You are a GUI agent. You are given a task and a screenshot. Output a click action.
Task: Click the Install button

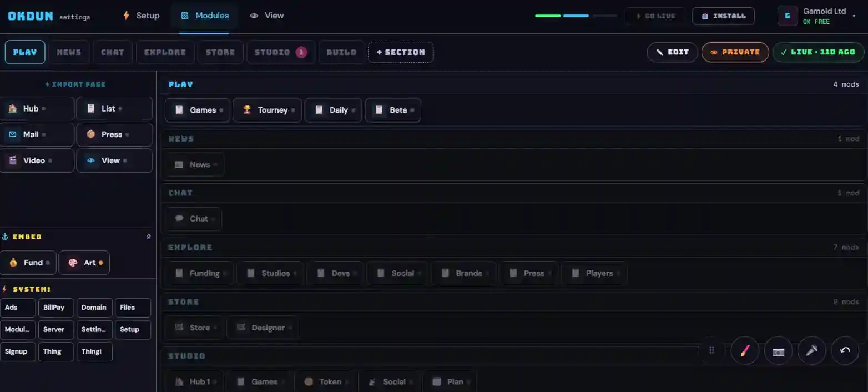(723, 16)
